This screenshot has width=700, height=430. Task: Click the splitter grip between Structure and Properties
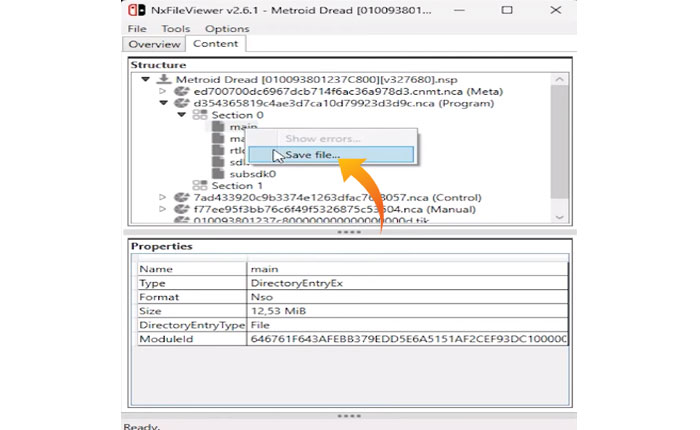click(349, 232)
